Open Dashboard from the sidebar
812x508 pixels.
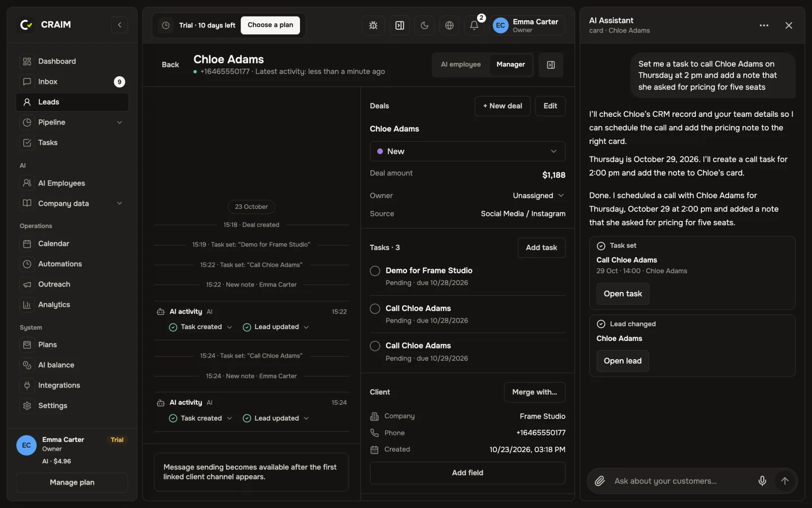(x=72, y=61)
